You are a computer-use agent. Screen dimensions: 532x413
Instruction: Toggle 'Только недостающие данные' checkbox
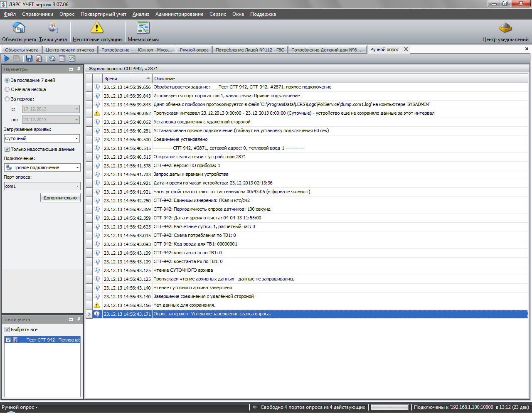pos(7,149)
